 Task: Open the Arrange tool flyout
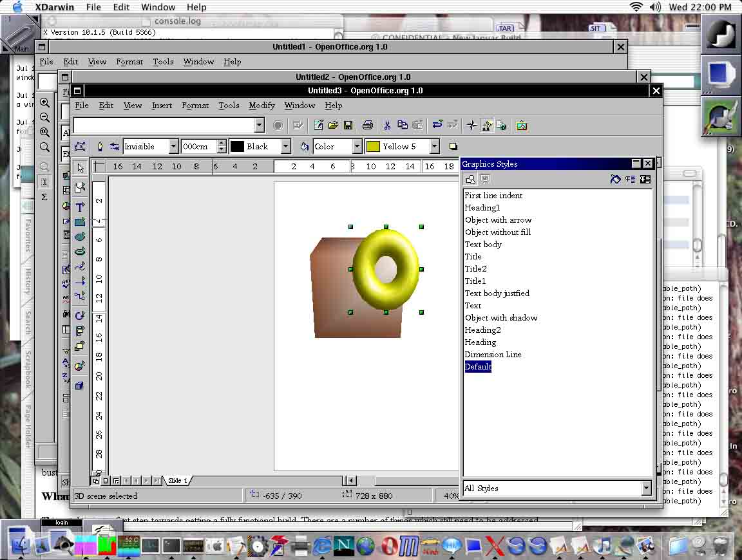tap(80, 346)
